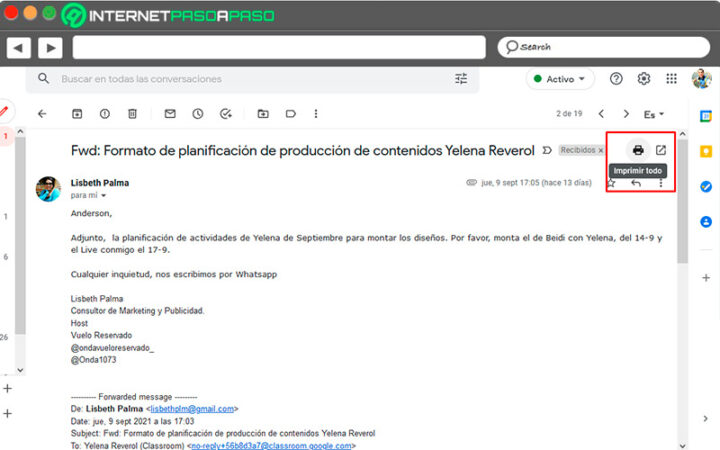This screenshot has height=450, width=720.
Task: Click the '2 de 19' counter
Action: pos(569,114)
